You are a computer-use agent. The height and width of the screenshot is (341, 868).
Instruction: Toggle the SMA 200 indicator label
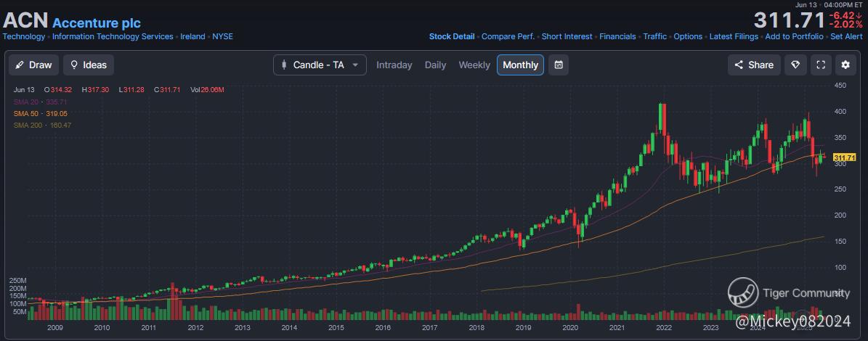(42, 126)
